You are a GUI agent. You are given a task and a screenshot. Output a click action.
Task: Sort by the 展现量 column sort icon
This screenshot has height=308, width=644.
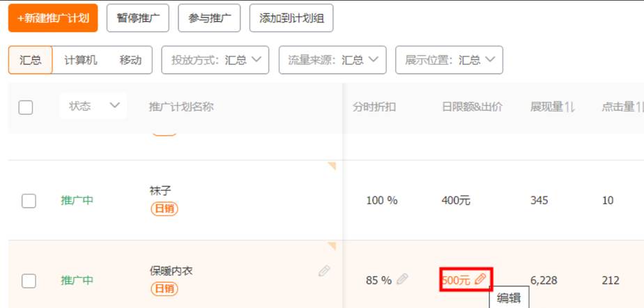(569, 107)
